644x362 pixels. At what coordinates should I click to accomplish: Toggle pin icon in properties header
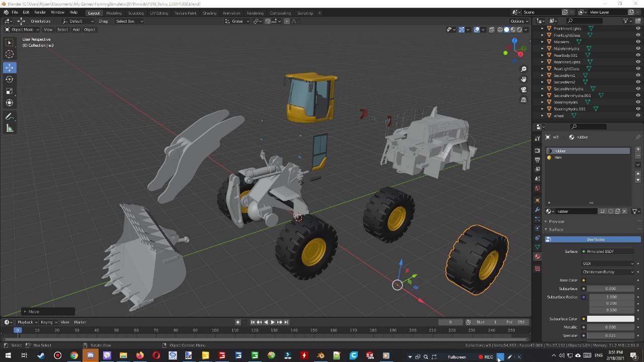click(x=638, y=137)
